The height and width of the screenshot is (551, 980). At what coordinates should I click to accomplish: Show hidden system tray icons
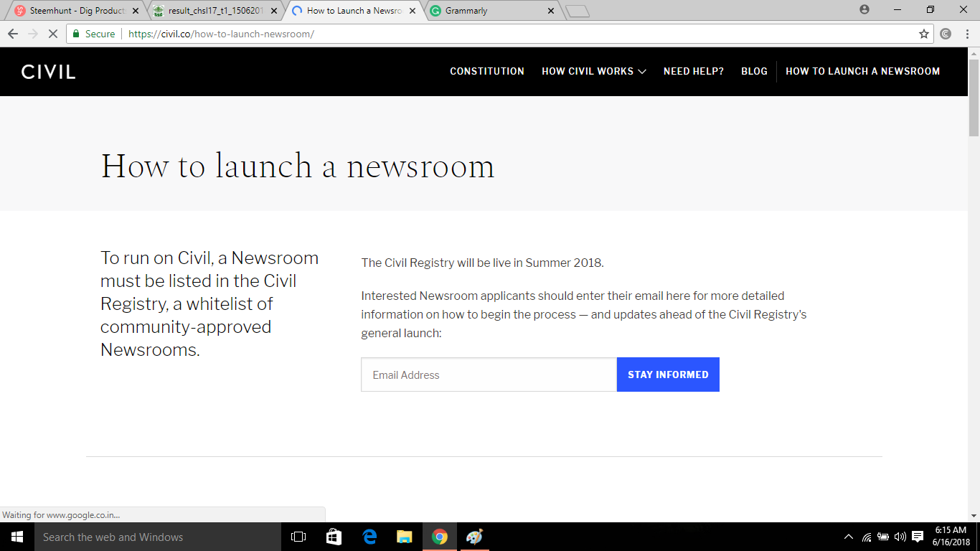(x=849, y=537)
